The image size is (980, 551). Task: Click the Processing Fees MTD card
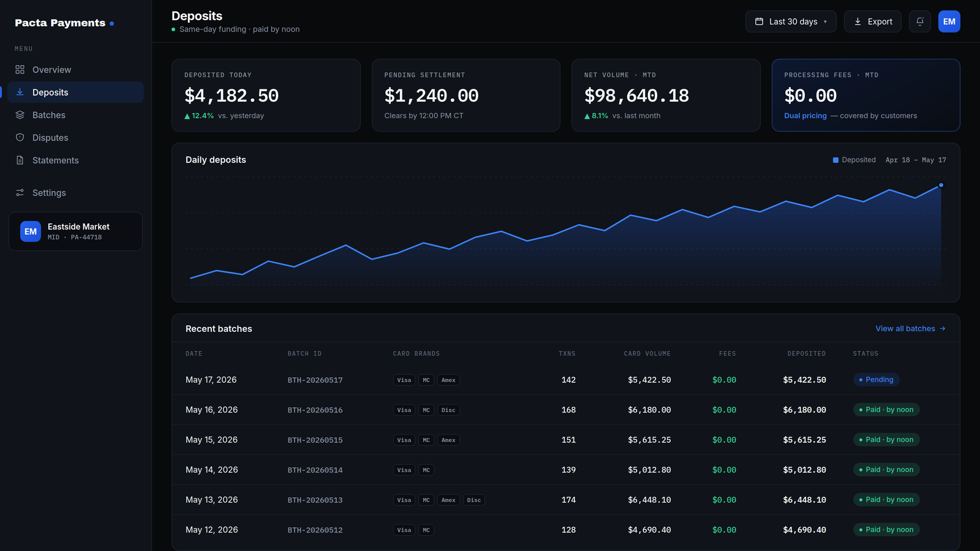(x=866, y=95)
